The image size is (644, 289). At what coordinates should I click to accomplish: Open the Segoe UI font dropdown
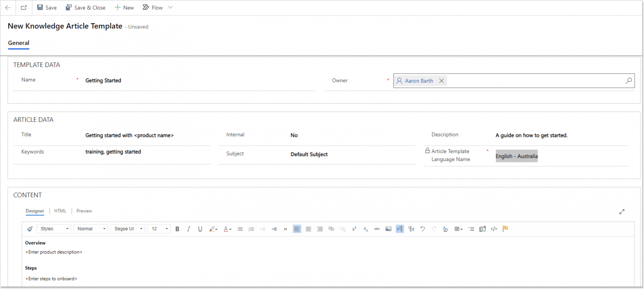point(128,229)
